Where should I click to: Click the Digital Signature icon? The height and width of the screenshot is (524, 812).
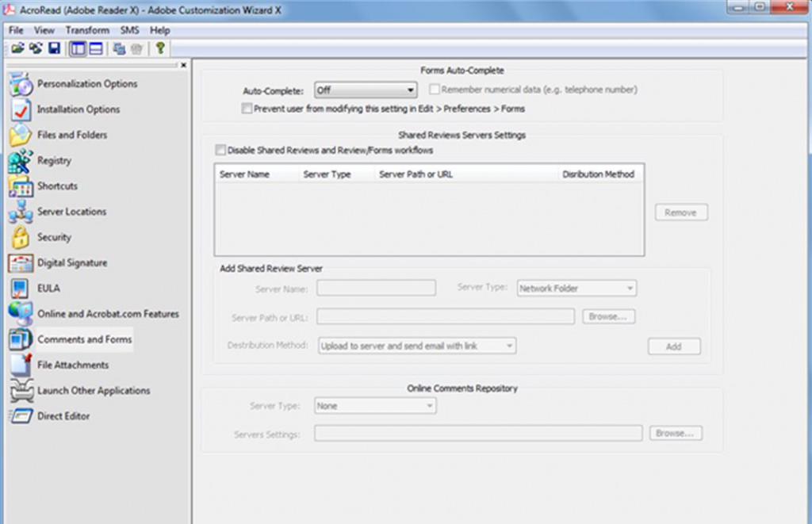coord(21,262)
